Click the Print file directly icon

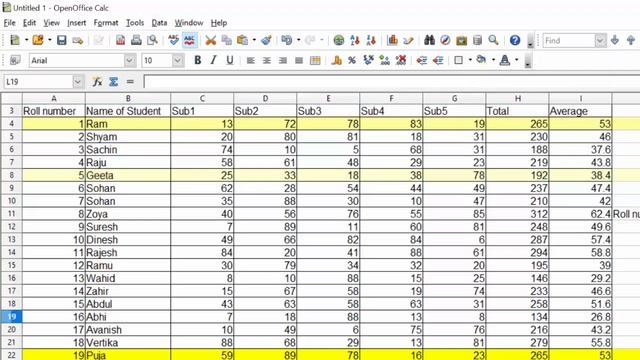(136, 40)
